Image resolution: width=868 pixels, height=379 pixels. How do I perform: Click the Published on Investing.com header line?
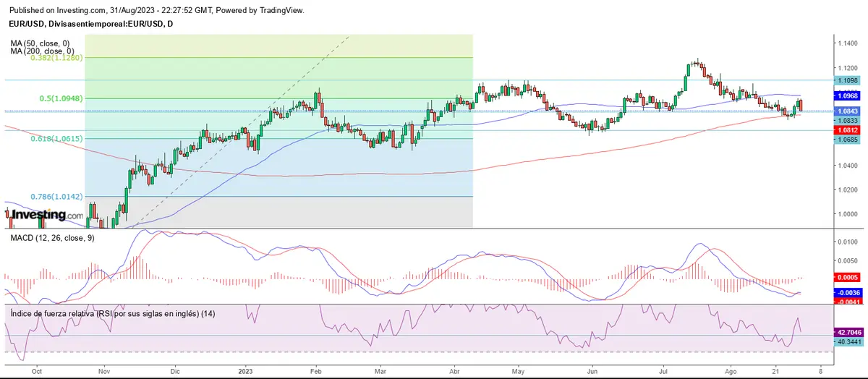coord(157,11)
